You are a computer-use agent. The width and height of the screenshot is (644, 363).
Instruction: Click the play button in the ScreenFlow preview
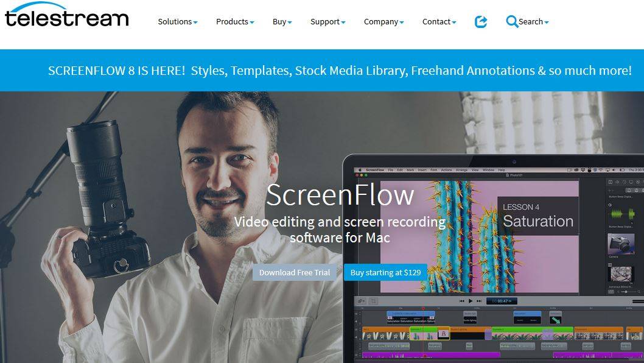point(471,301)
